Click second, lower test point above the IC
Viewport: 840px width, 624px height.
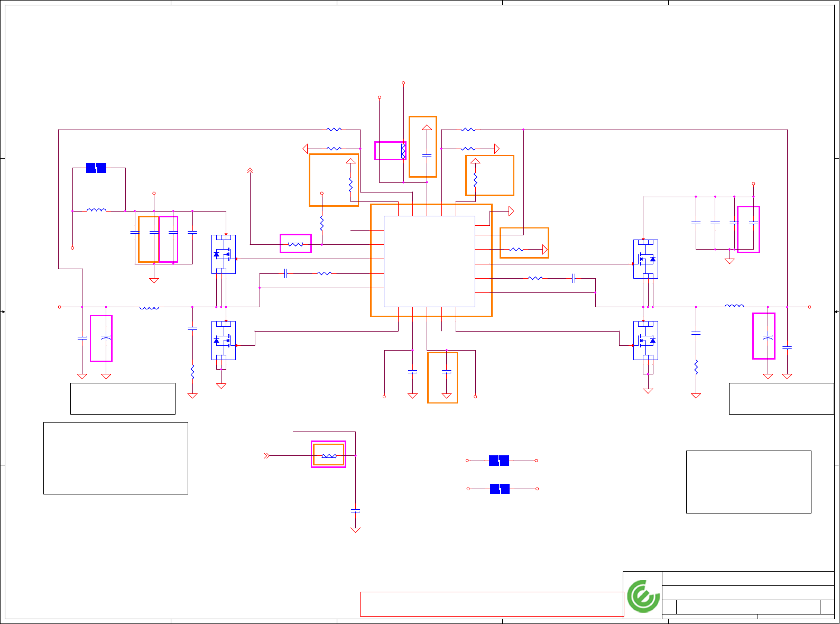coord(380,97)
